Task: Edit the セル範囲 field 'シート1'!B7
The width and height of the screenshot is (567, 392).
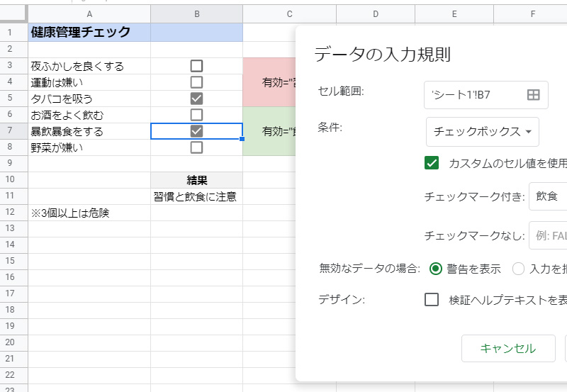Action: point(486,95)
